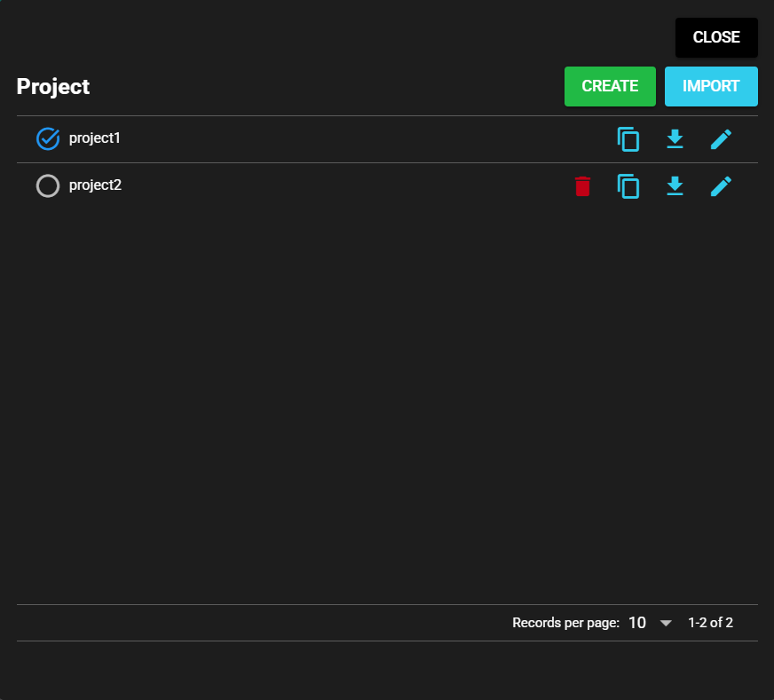This screenshot has height=700, width=774.
Task: Duplicate project1 with the copy icon
Action: (x=628, y=139)
